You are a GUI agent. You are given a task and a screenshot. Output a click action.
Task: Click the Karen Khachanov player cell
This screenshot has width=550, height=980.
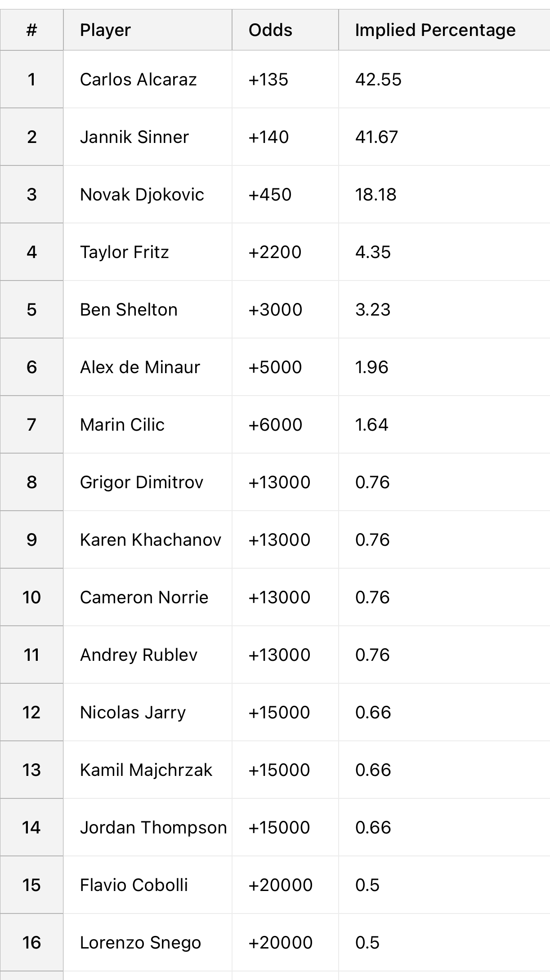point(148,539)
